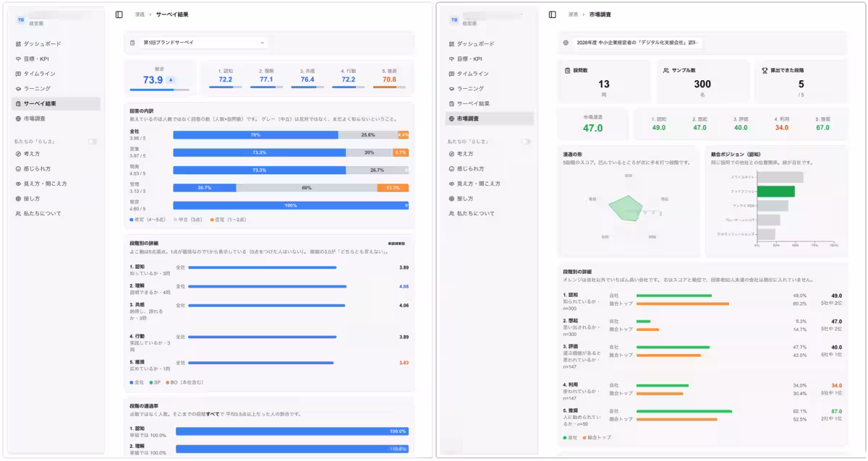The image size is (868, 461).
Task: Click the progress bar under 総合 73.9
Action: (159, 90)
